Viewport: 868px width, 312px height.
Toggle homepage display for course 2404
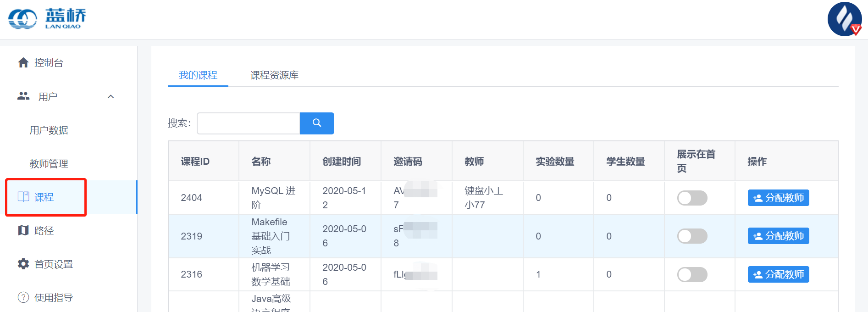pyautogui.click(x=691, y=198)
